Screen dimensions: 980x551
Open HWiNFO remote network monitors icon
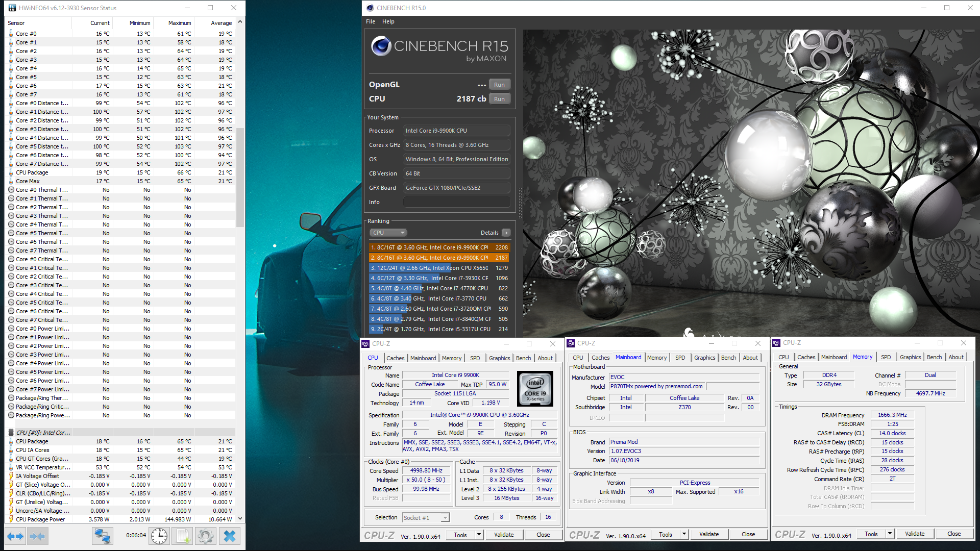click(102, 536)
